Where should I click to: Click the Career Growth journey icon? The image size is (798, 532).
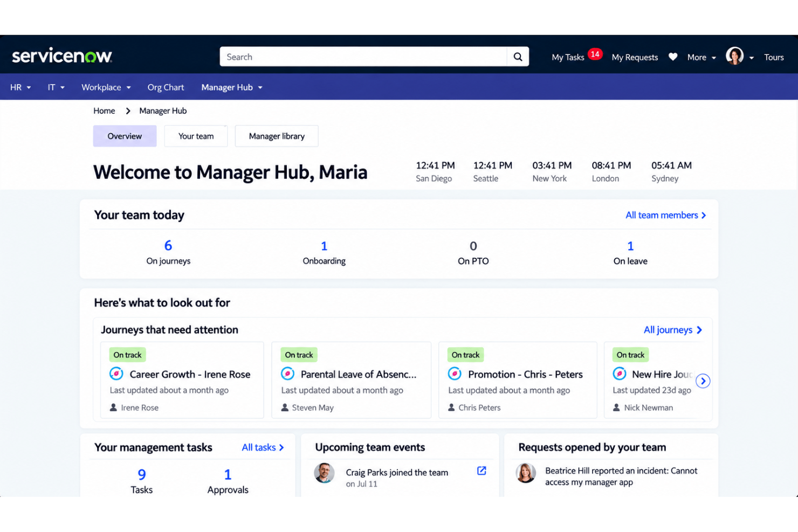[116, 374]
